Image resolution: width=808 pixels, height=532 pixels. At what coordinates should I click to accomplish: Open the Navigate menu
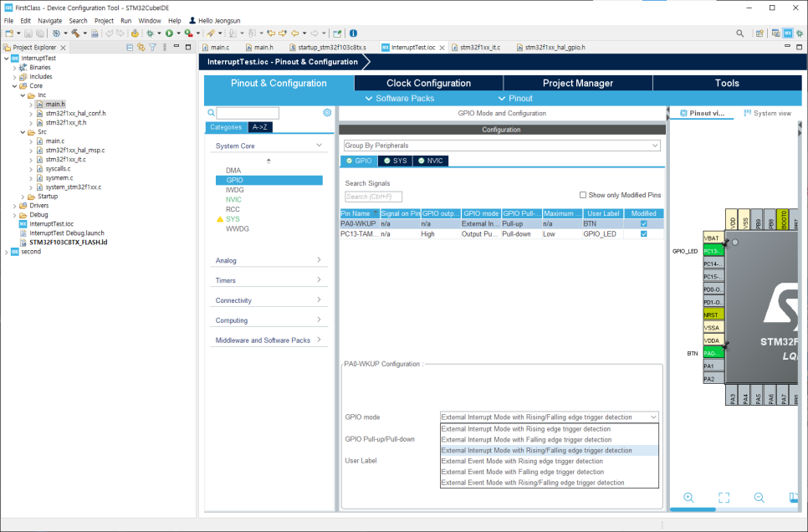(50, 21)
